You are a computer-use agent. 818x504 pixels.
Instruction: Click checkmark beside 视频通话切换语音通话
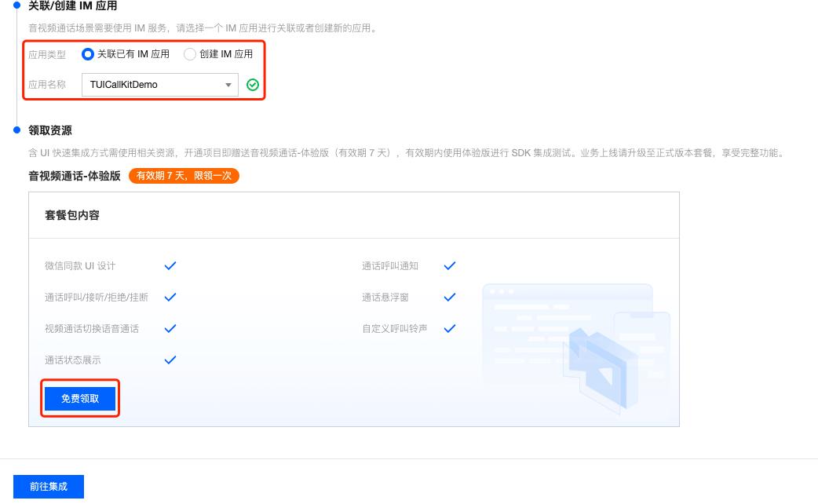(170, 329)
